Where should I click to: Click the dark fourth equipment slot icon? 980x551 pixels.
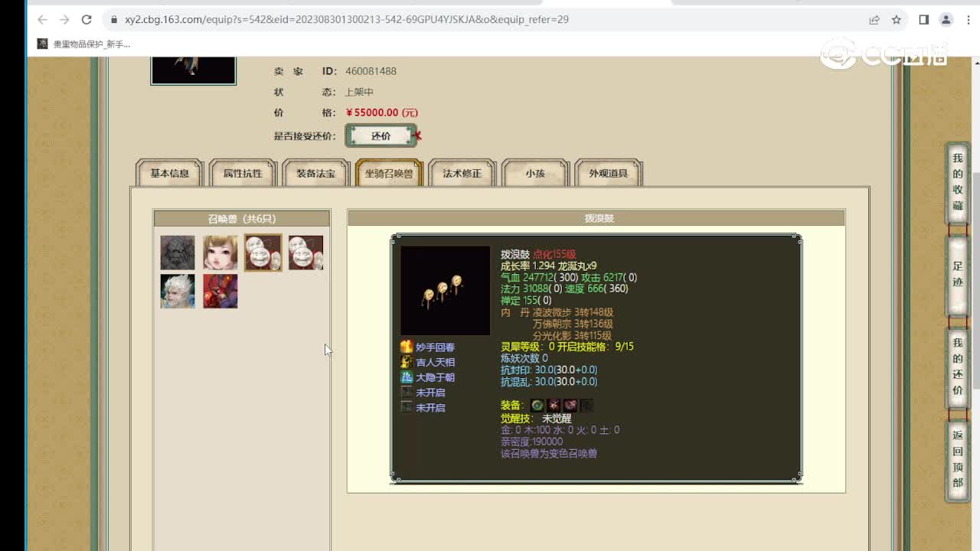tap(586, 405)
